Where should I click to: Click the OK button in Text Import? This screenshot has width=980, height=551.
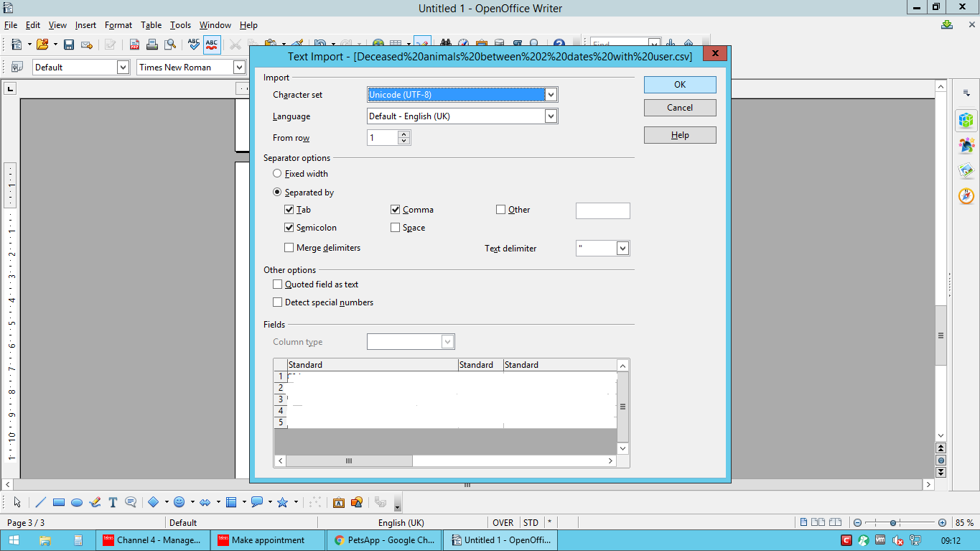tap(678, 84)
